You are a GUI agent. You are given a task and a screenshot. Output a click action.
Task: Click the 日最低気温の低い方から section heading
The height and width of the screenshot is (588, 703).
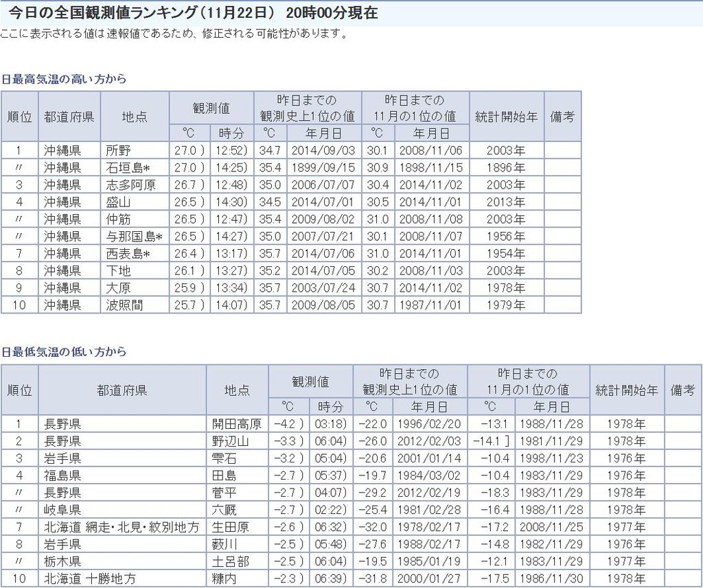point(64,352)
